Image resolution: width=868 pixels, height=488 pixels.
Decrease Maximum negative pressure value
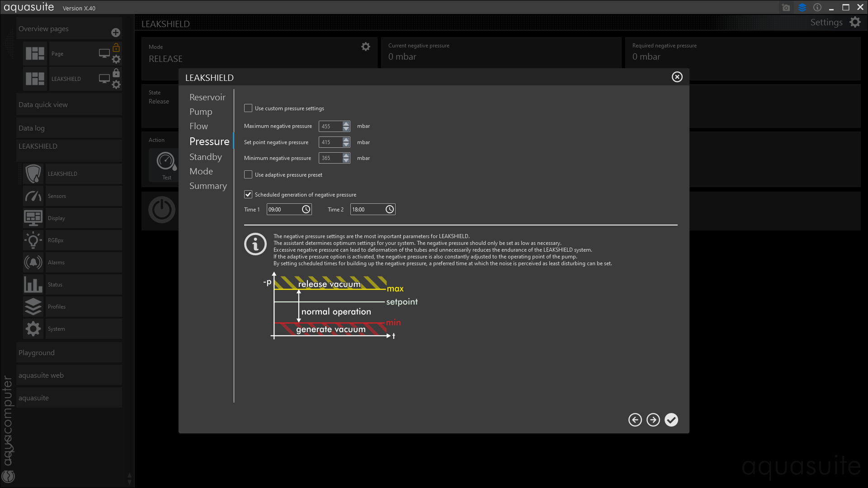coord(346,129)
